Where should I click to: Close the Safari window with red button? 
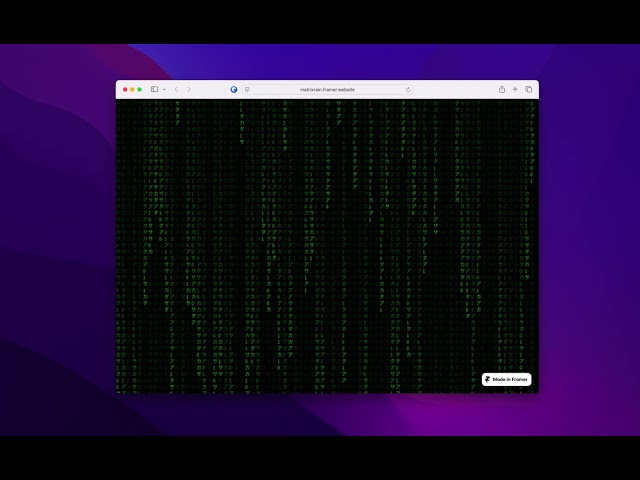pos(125,89)
